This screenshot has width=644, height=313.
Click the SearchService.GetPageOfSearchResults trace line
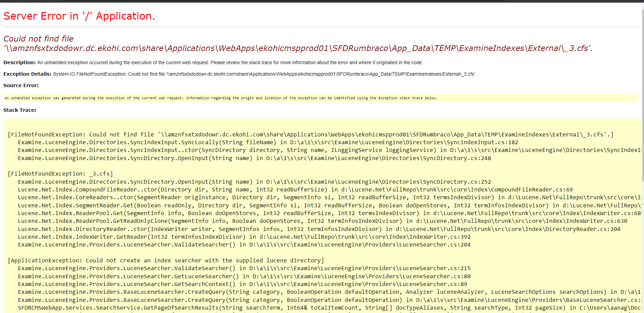(x=304, y=308)
